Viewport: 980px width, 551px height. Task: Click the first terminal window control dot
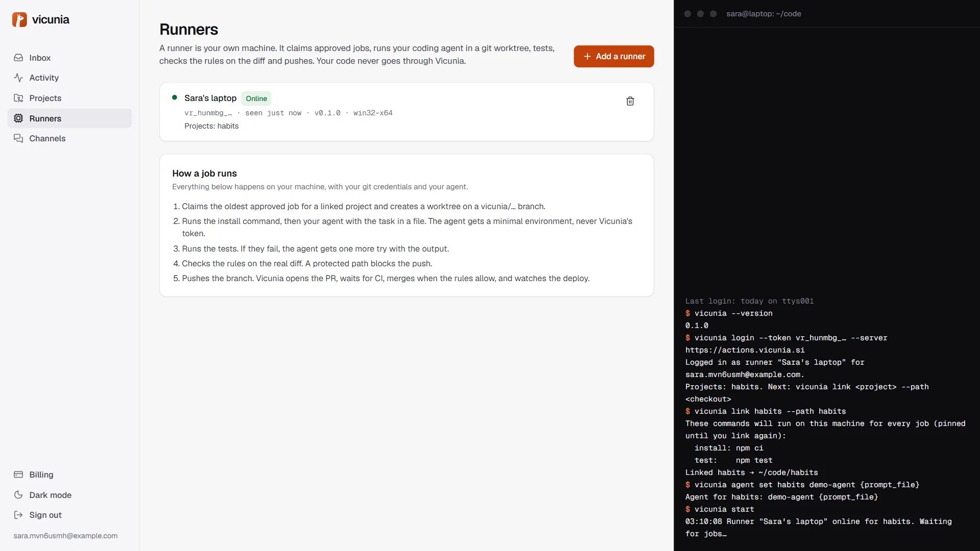point(688,14)
